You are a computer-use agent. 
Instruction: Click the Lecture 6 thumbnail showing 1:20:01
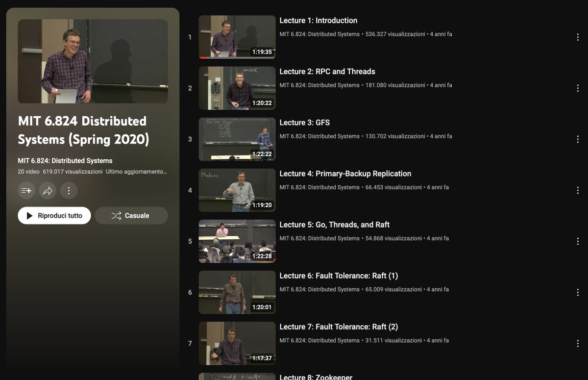(237, 292)
